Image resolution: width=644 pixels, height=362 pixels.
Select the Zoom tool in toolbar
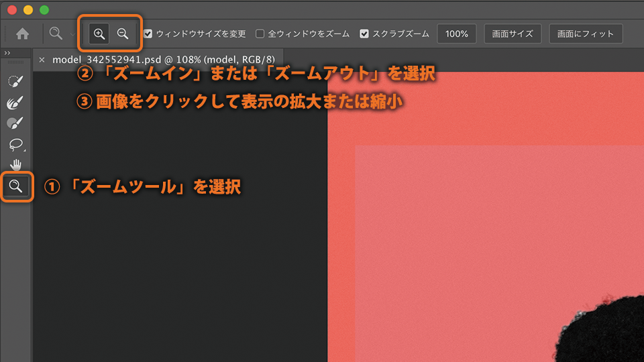pyautogui.click(x=15, y=186)
